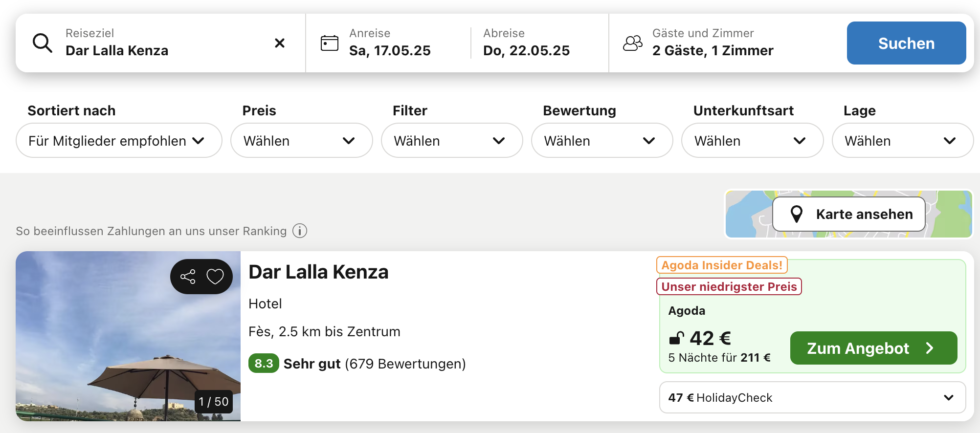Screen dimensions: 980x433
Task: Click the Zum Angebot button
Action: 873,348
